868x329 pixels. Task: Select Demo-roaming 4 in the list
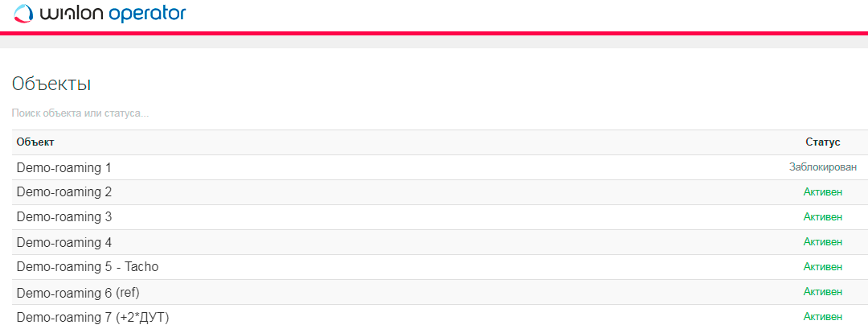[63, 242]
